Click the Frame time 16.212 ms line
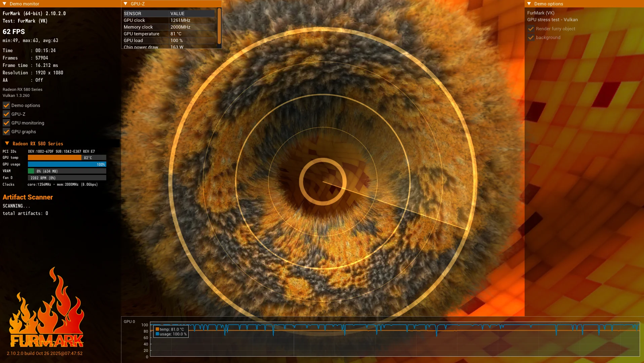 (30, 65)
